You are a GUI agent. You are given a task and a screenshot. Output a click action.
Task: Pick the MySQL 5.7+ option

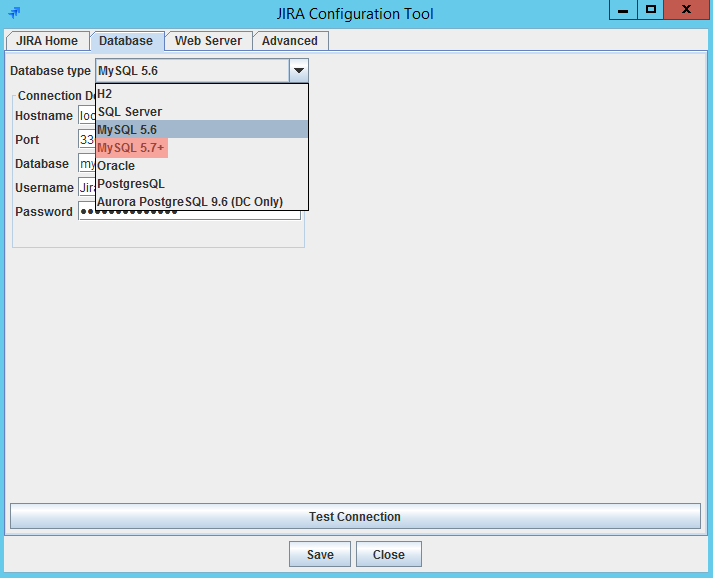click(202, 148)
